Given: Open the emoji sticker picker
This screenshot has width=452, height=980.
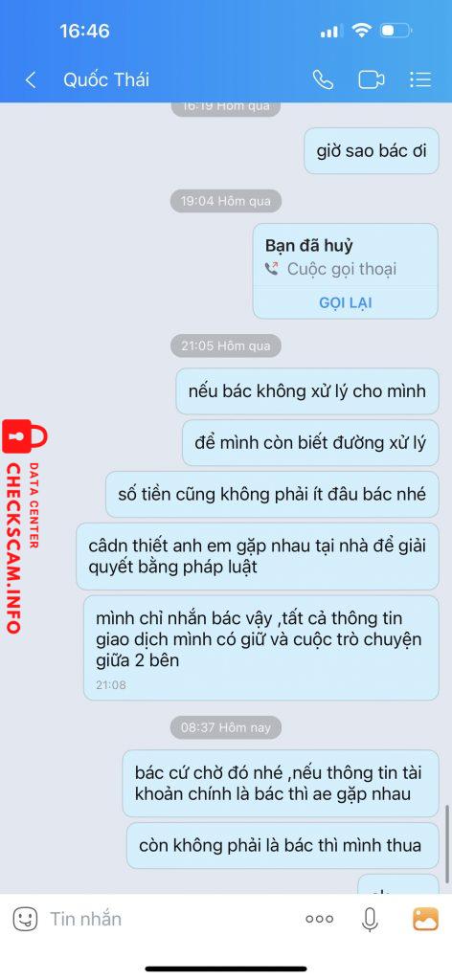Looking at the screenshot, I should pos(25,918).
